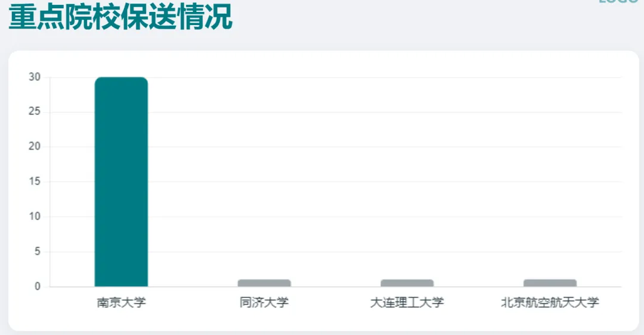Image resolution: width=644 pixels, height=335 pixels.
Task: Click the y-axis tick label 10
Action: pyautogui.click(x=35, y=217)
